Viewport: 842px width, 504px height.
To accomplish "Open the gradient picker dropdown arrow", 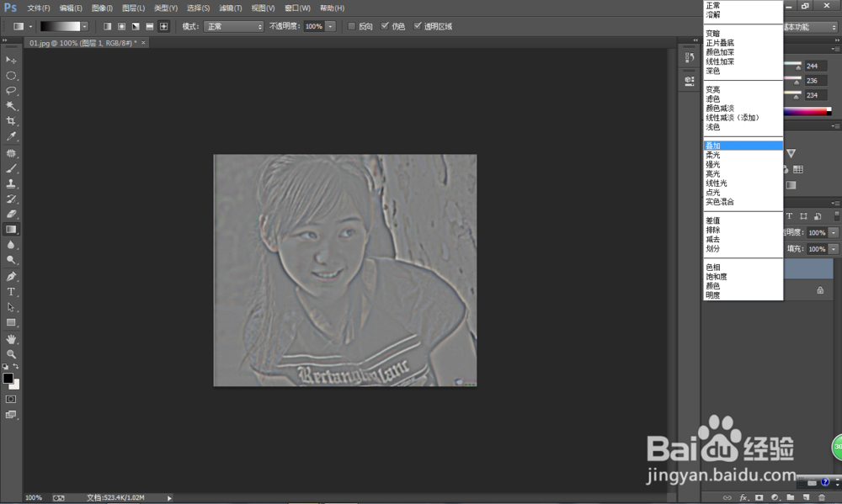I will pos(84,26).
